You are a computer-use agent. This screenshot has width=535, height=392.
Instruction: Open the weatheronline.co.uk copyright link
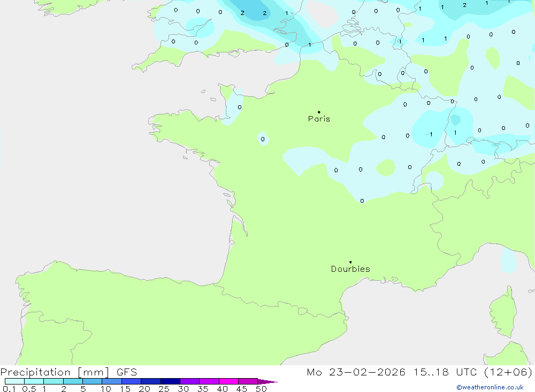[490, 387]
